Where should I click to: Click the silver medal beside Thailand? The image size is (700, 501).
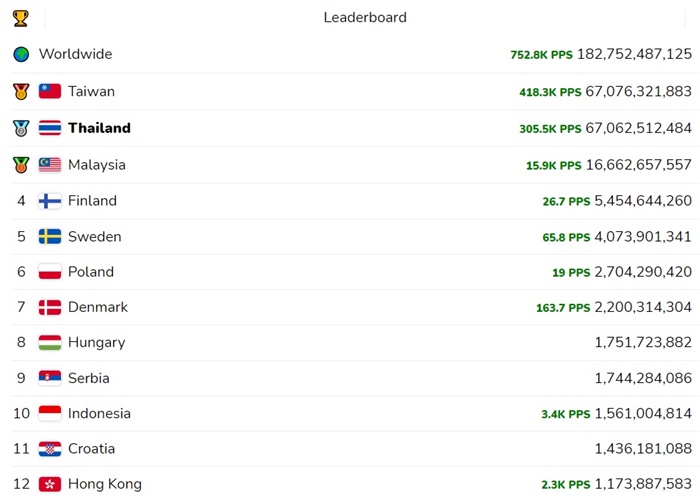click(21, 128)
